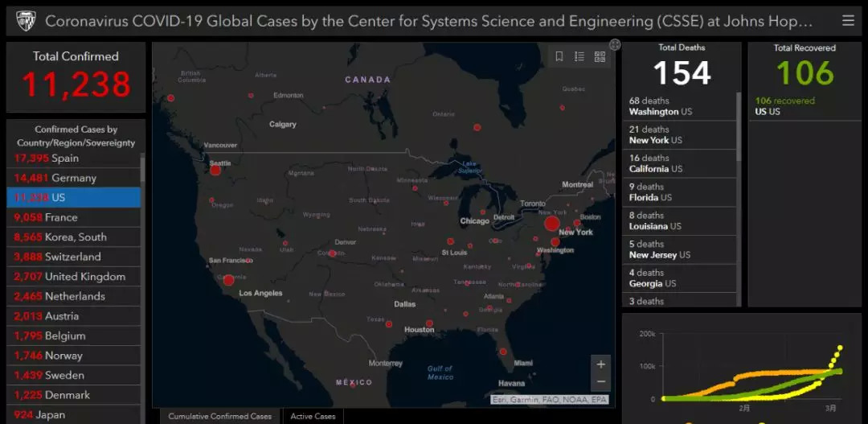
Task: Zoom out the map with minus button
Action: (600, 382)
